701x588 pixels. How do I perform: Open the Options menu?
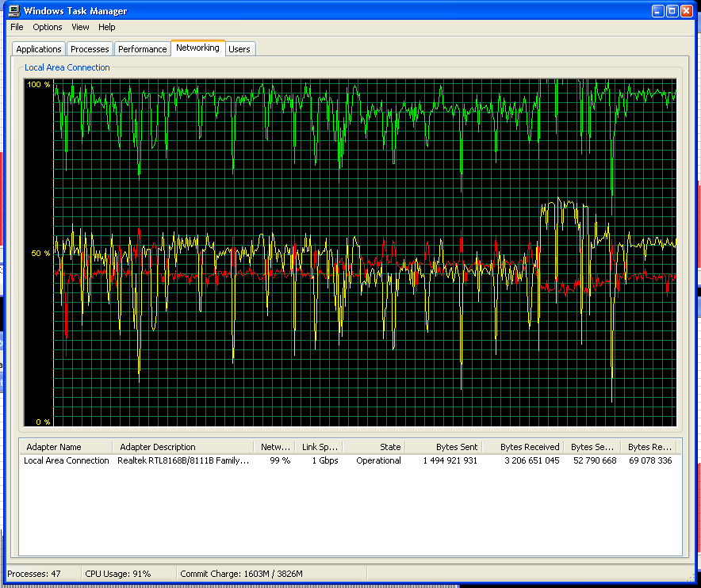pos(48,27)
